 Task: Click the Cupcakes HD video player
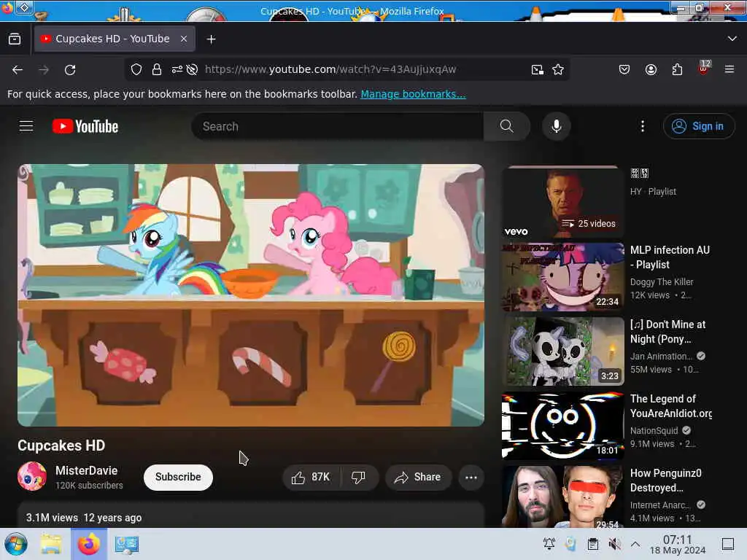click(251, 295)
